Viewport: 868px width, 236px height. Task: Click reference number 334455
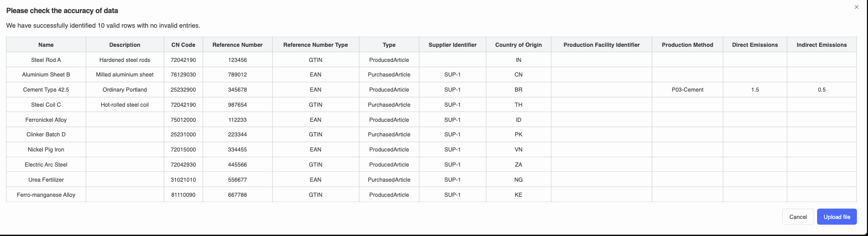coord(237,149)
